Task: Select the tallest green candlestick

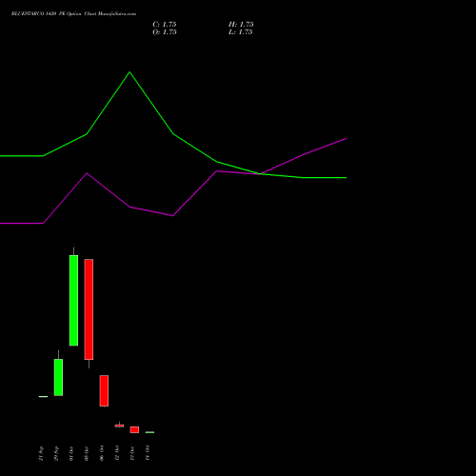Action: tap(73, 300)
